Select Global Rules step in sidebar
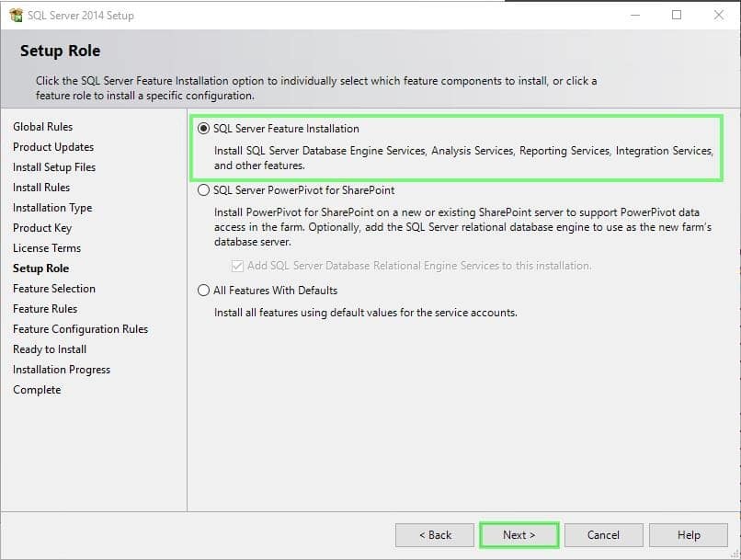Image resolution: width=741 pixels, height=560 pixels. point(43,127)
